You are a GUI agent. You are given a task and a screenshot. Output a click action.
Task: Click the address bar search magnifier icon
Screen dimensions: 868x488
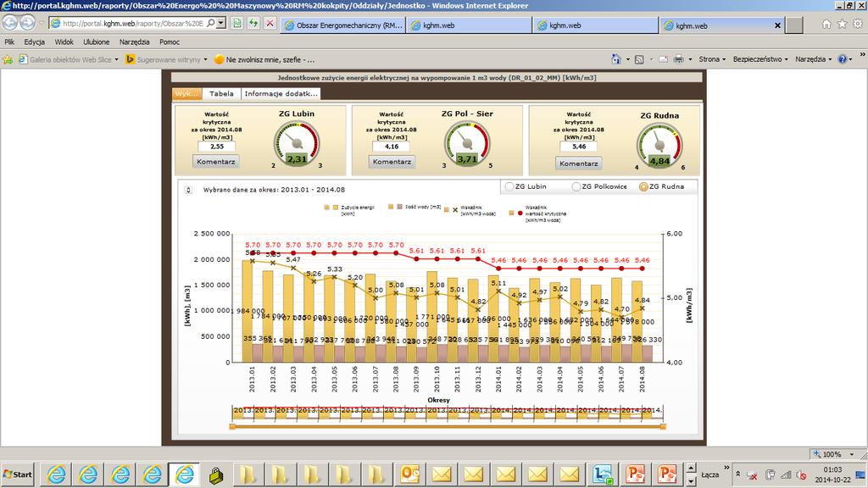click(x=211, y=23)
